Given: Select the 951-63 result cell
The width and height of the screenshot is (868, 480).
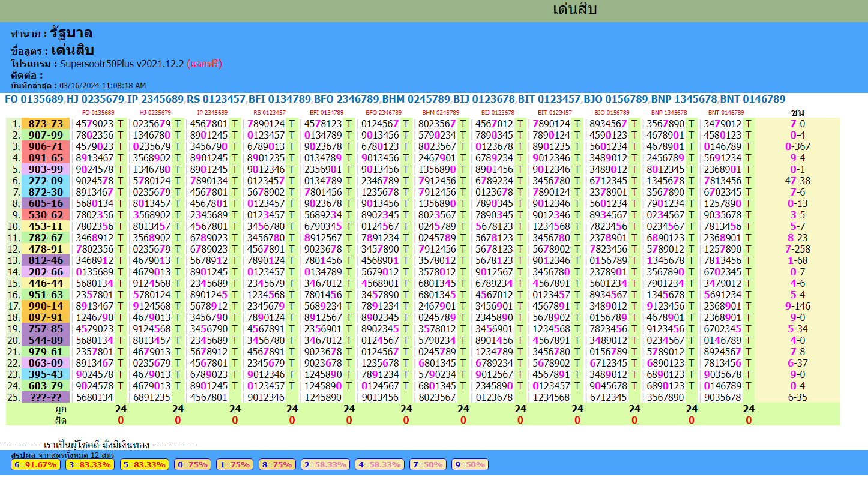Looking at the screenshot, I should click(x=46, y=295).
